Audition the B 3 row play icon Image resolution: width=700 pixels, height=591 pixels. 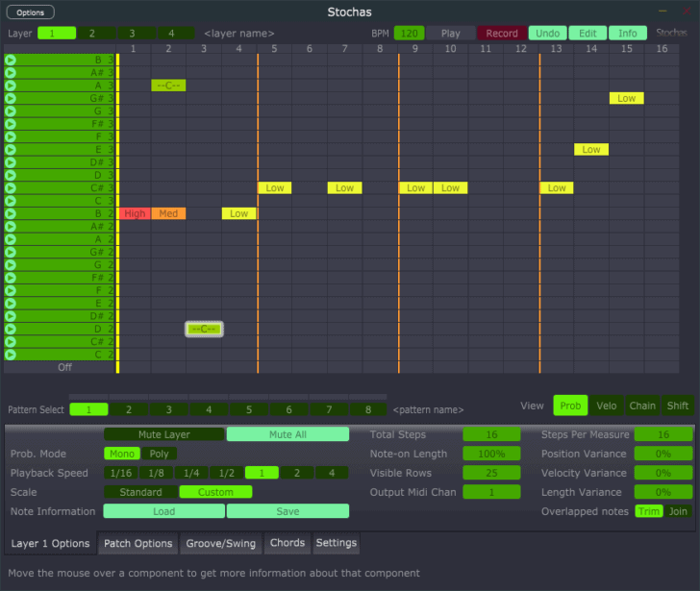pyautogui.click(x=11, y=60)
